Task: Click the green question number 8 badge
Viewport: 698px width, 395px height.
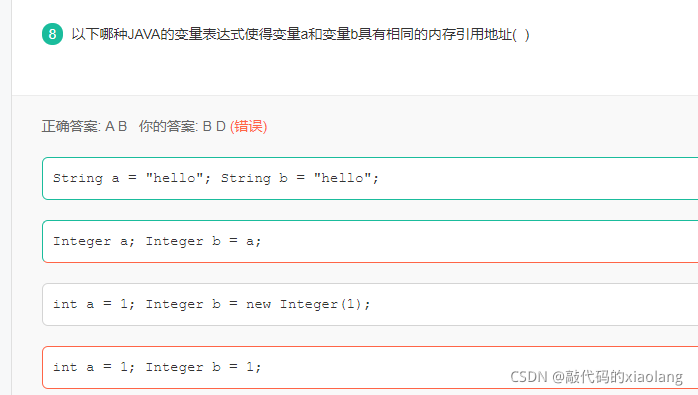Action: click(52, 34)
